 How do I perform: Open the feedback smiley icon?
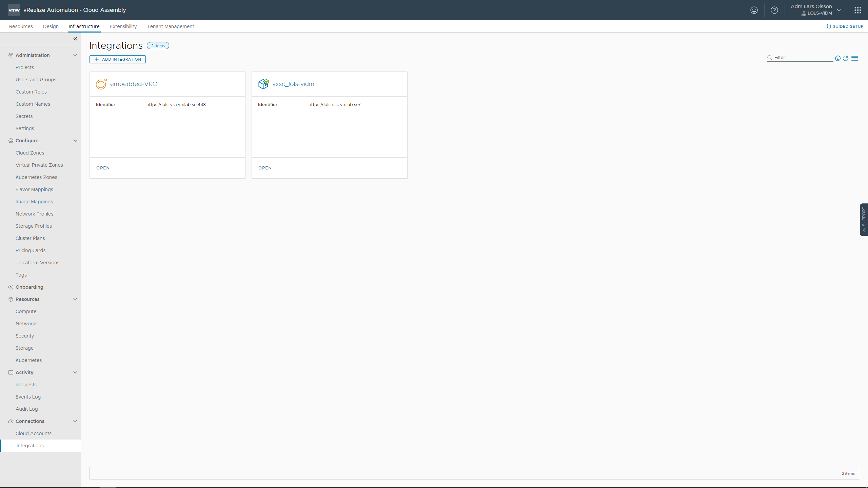pyautogui.click(x=754, y=10)
